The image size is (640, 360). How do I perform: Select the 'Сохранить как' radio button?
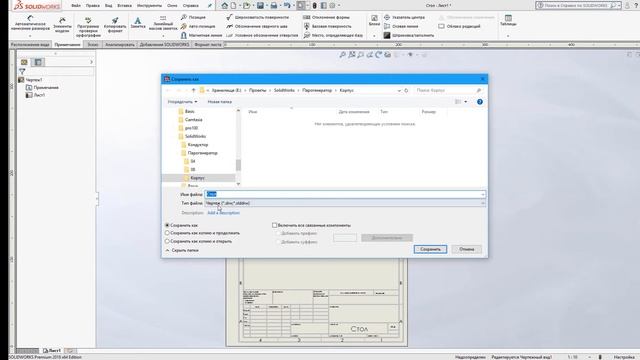click(x=167, y=225)
